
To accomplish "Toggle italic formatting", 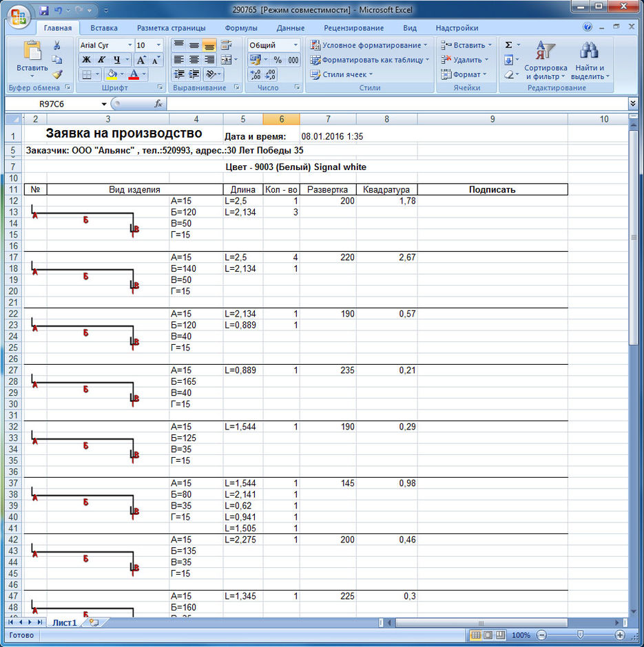I will click(x=101, y=60).
